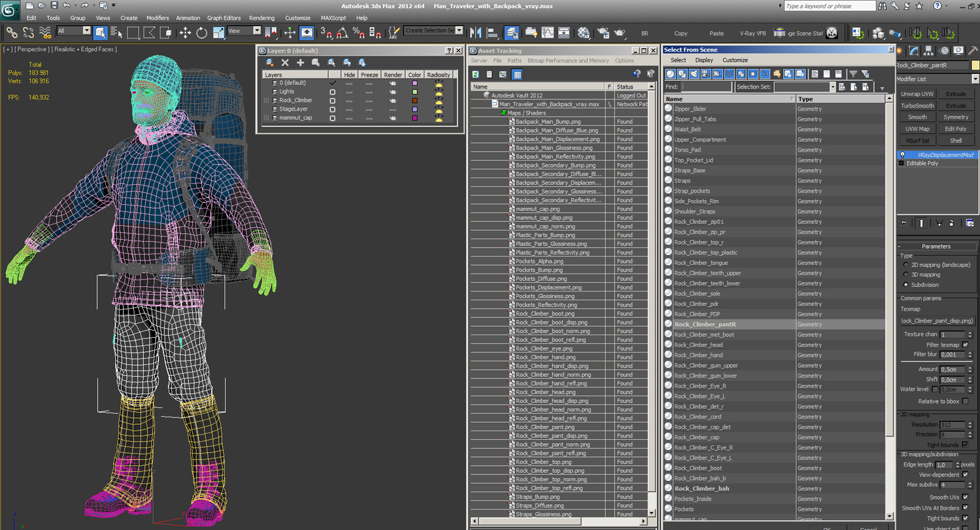
Task: Enable Relative to bbox checkbox
Action: tap(965, 401)
